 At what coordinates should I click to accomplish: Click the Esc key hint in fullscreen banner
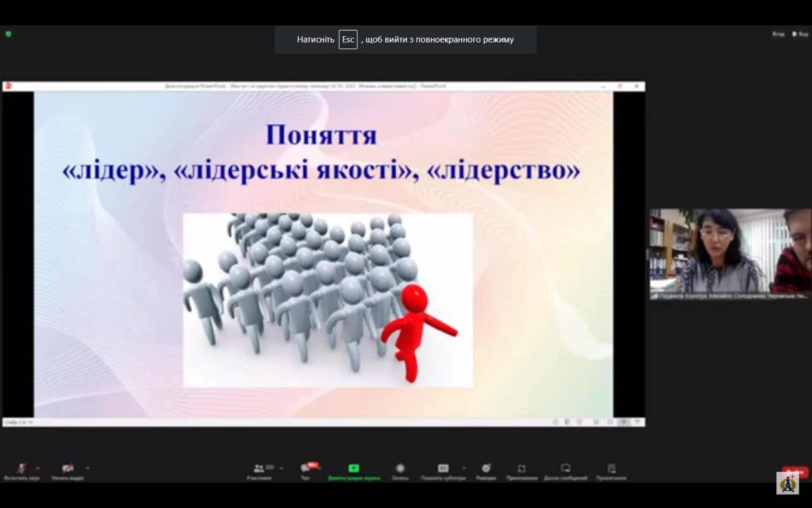point(348,39)
